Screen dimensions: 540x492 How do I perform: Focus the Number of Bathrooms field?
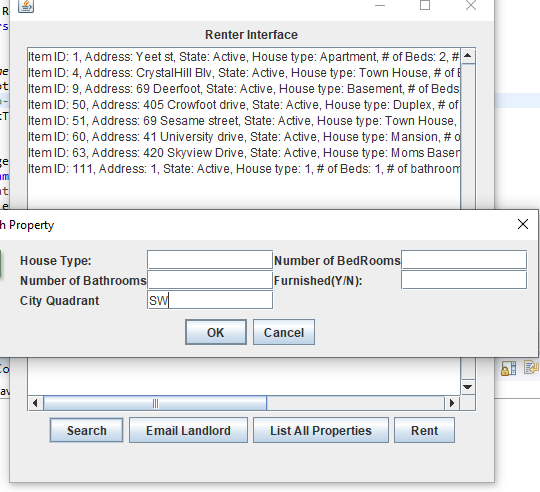coord(210,280)
